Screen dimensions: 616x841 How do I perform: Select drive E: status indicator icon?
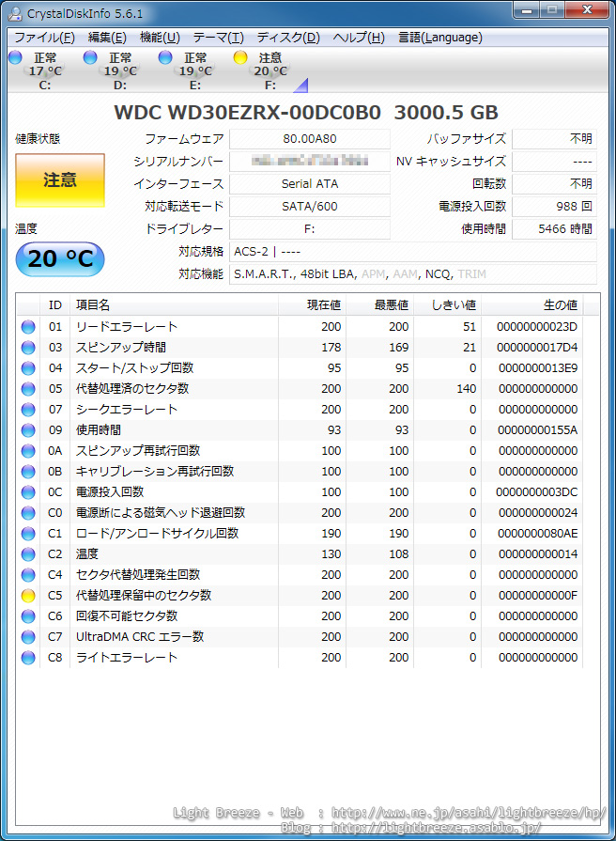pos(165,57)
